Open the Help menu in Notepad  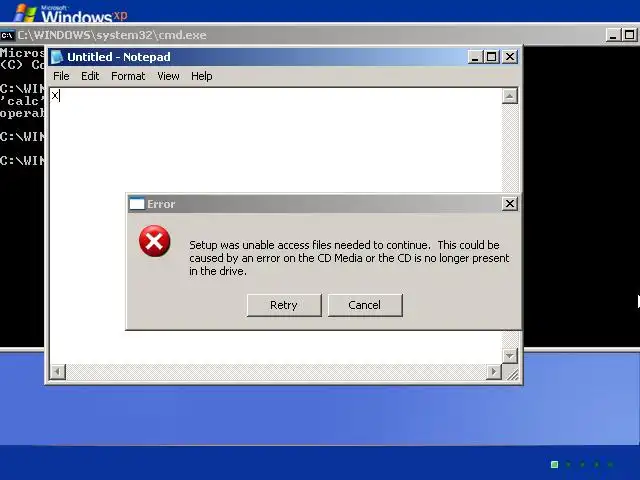(x=202, y=76)
